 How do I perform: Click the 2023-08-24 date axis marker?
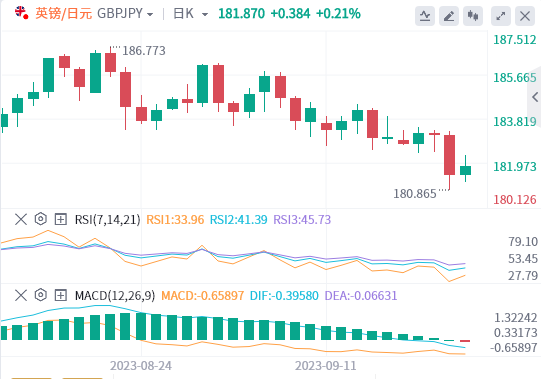click(141, 366)
